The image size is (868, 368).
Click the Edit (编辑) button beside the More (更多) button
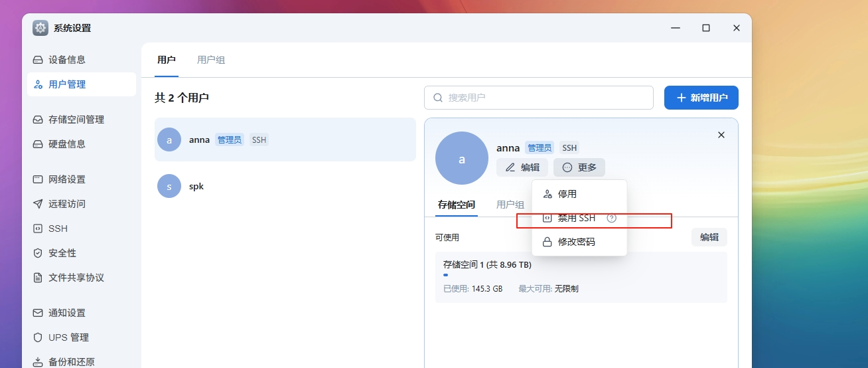(x=522, y=167)
